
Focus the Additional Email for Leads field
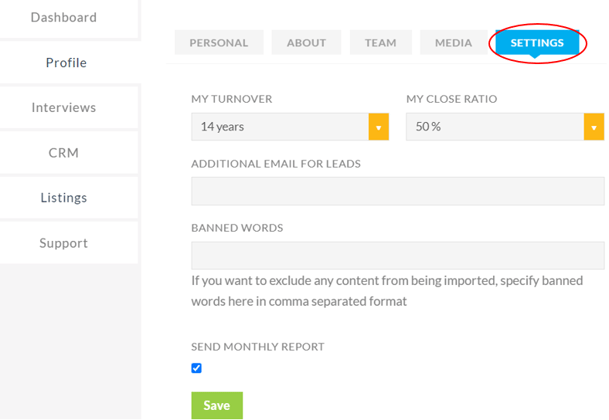click(398, 191)
